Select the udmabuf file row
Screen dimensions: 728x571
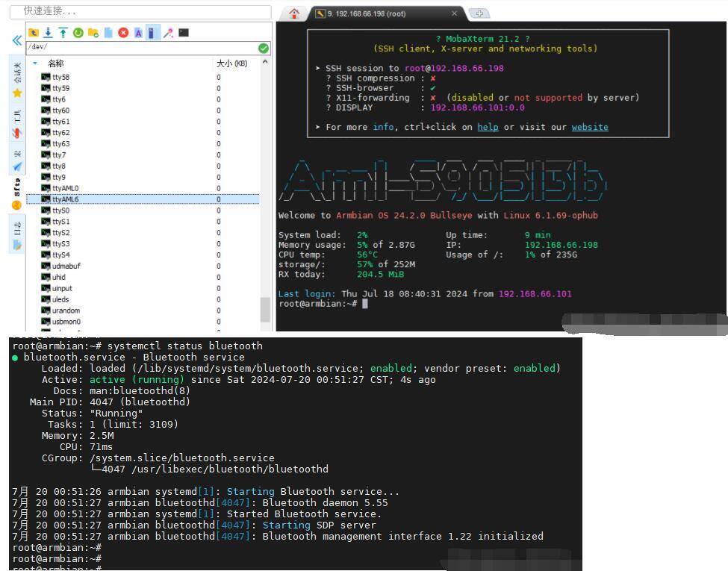[143, 266]
